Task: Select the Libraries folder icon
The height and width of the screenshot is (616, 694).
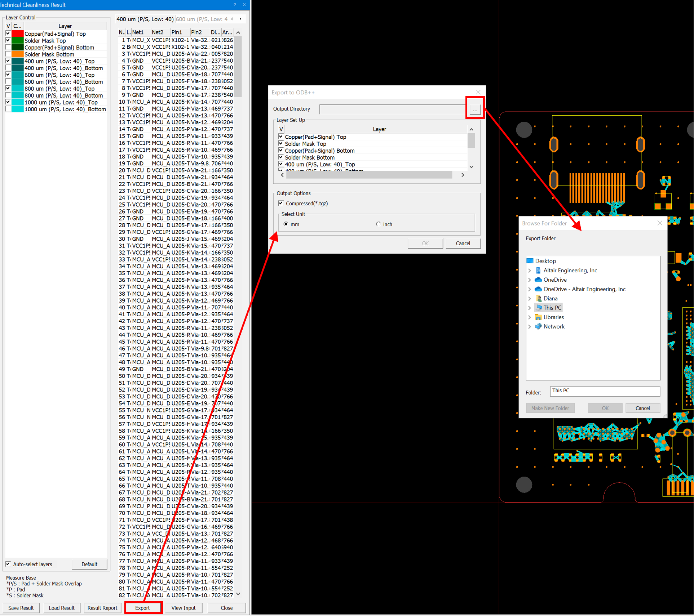Action: (538, 317)
